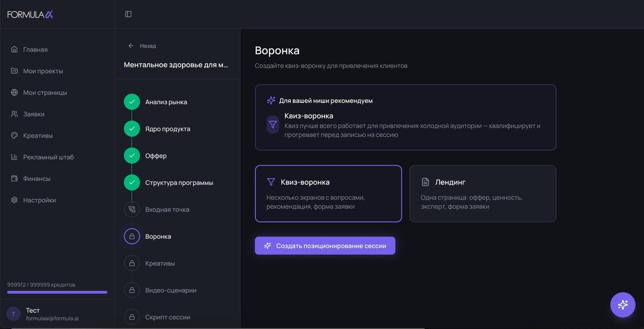Open the Структура программы step
The image size is (644, 329).
coord(179,183)
